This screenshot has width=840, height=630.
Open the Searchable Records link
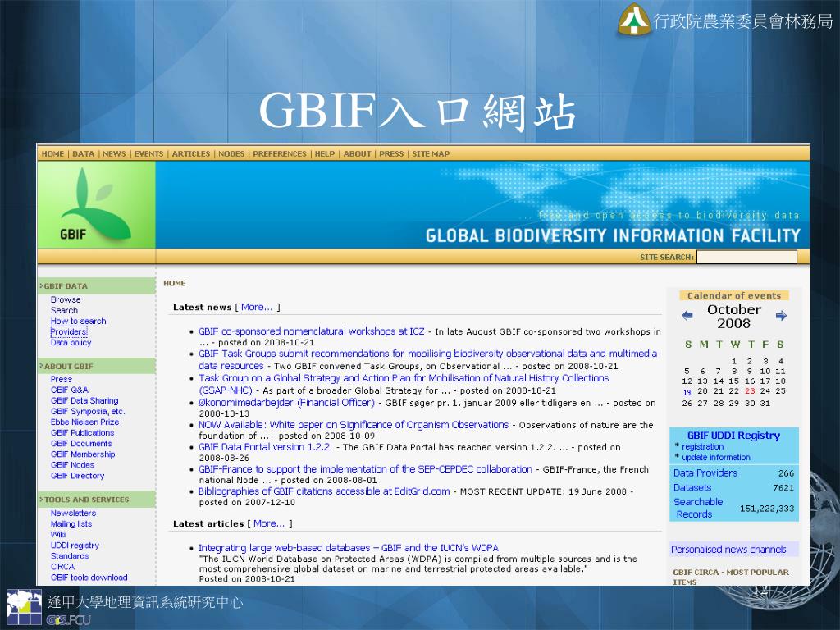point(698,508)
